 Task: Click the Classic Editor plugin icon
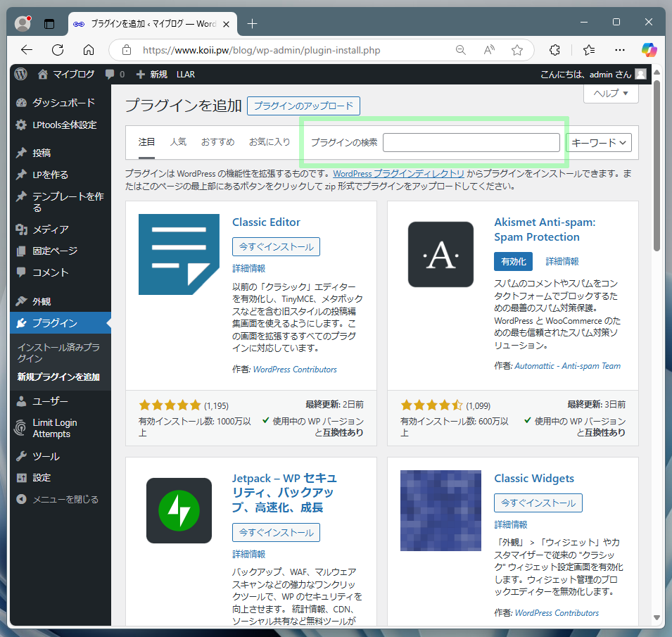[x=179, y=254]
